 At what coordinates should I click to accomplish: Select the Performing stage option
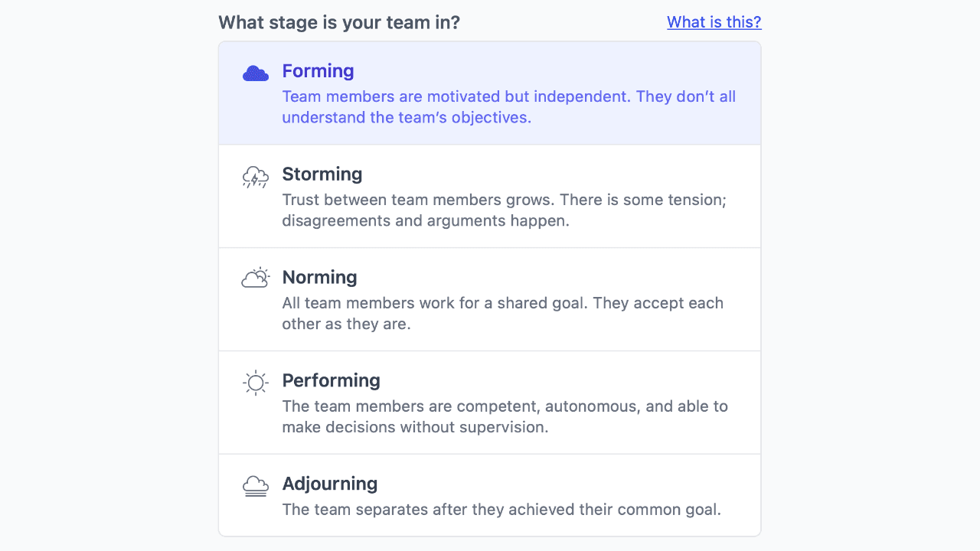coord(489,402)
